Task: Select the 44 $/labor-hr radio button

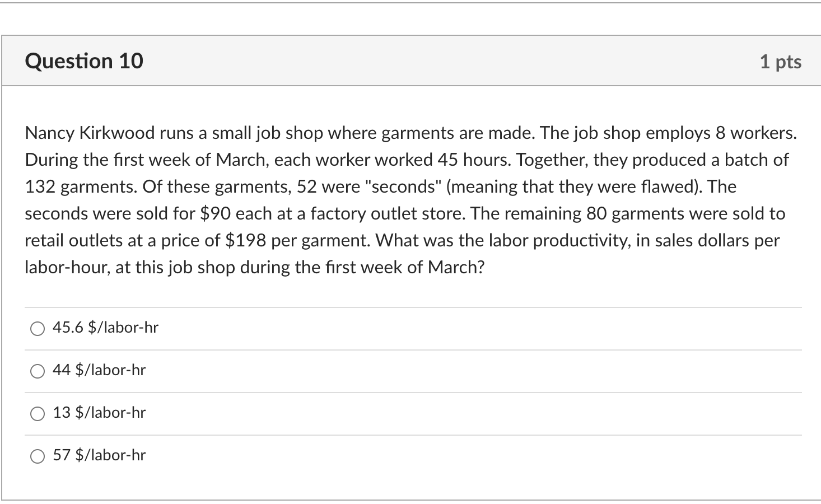Action: coord(38,371)
